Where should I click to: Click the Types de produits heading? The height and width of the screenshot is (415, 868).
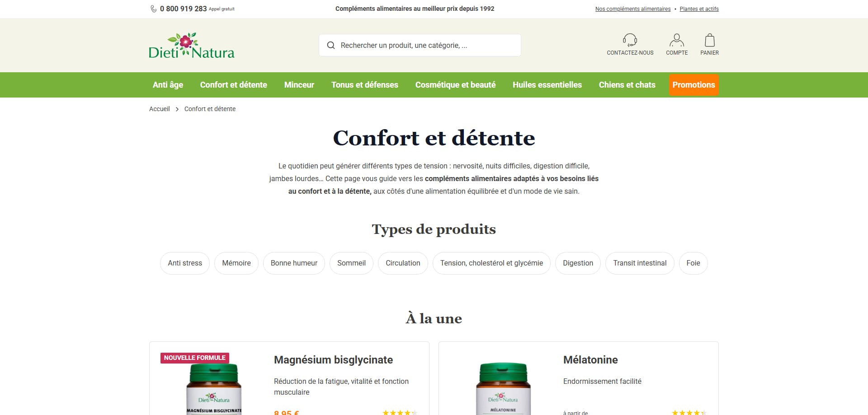(434, 229)
